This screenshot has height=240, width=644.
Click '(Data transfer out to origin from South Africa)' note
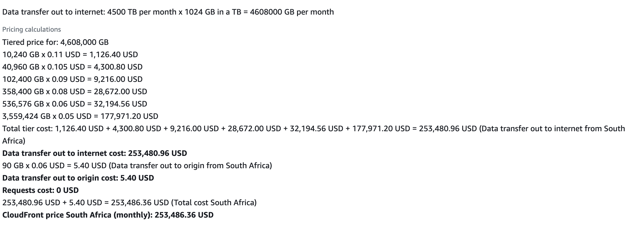click(190, 166)
